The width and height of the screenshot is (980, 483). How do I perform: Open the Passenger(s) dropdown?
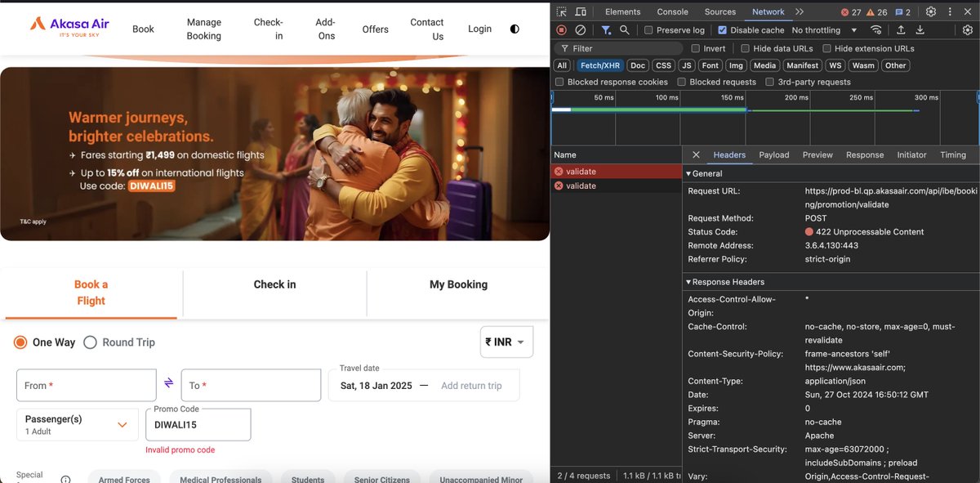coord(78,424)
